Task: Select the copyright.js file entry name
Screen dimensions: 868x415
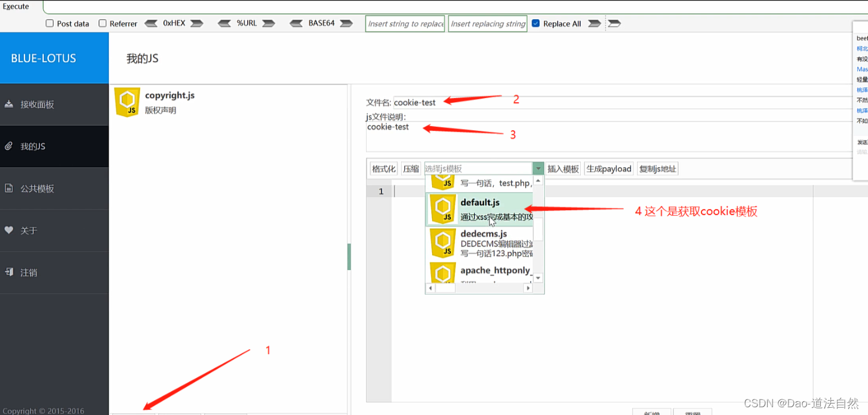Action: [x=170, y=95]
